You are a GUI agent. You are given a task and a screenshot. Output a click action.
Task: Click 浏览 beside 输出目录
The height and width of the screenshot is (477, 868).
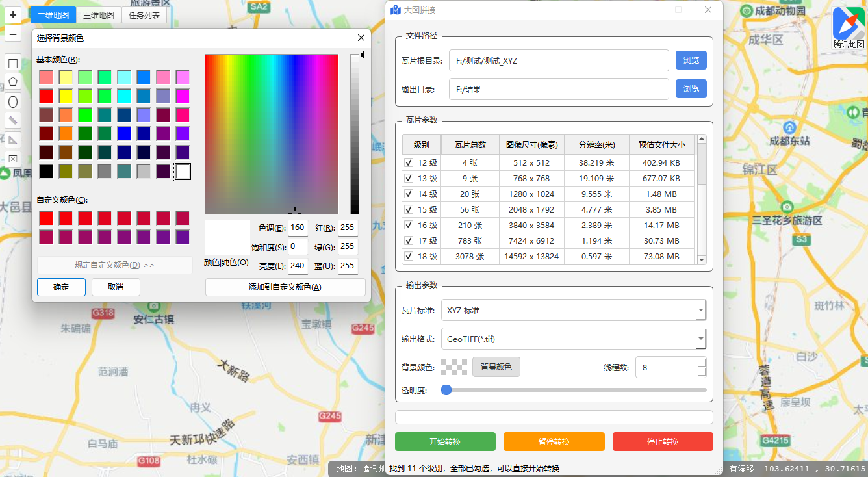[x=691, y=89]
